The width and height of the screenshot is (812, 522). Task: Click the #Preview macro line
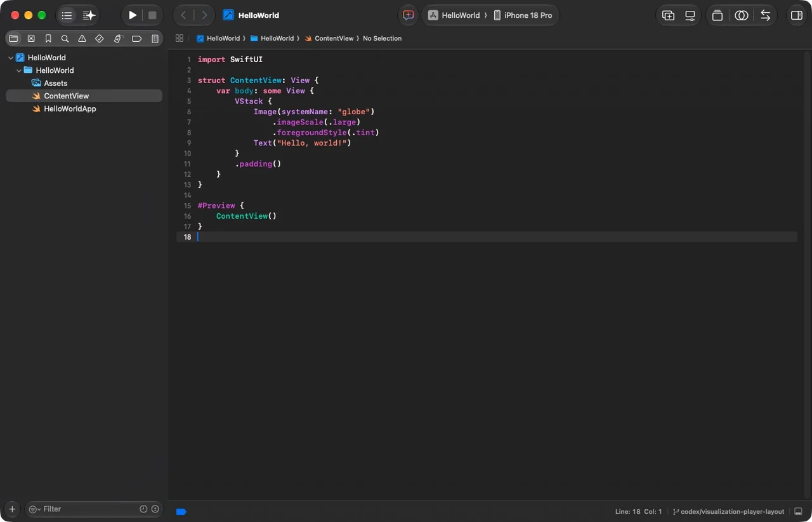221,206
